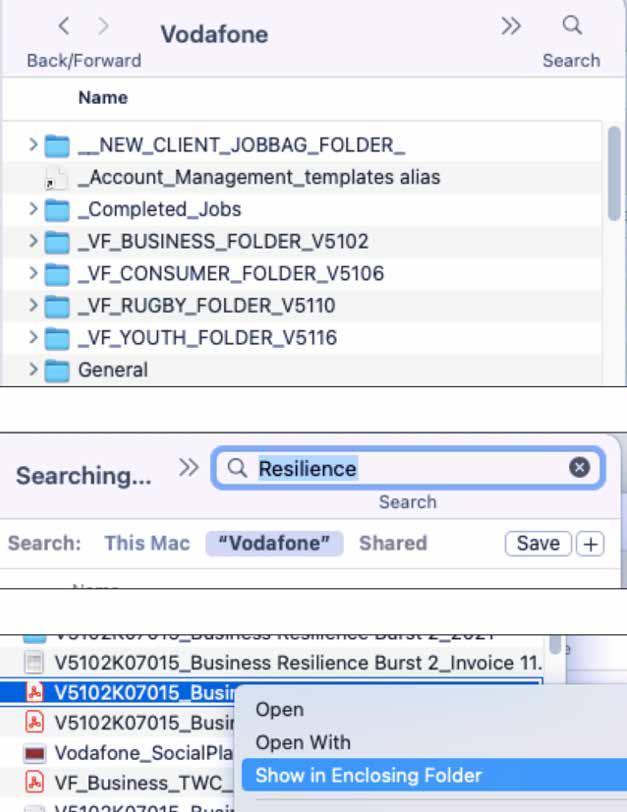
Task: Click the VF_Business_TWC_ PDF icon
Action: (x=35, y=782)
